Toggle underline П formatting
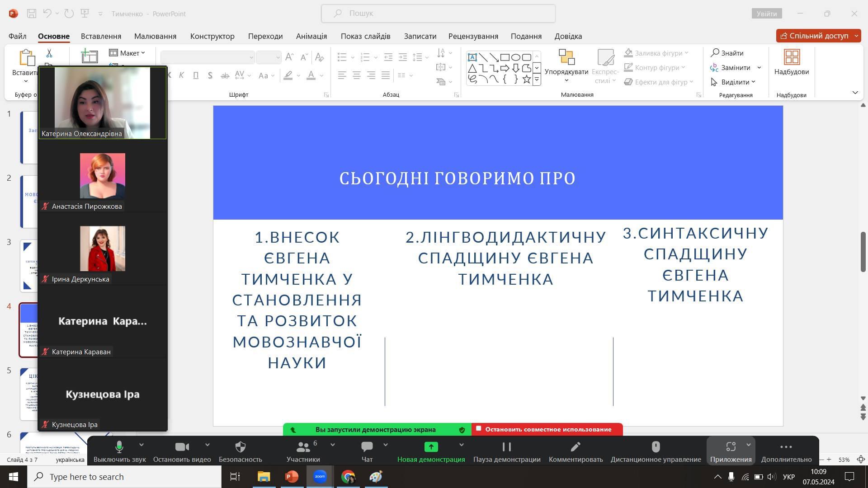 pyautogui.click(x=196, y=75)
